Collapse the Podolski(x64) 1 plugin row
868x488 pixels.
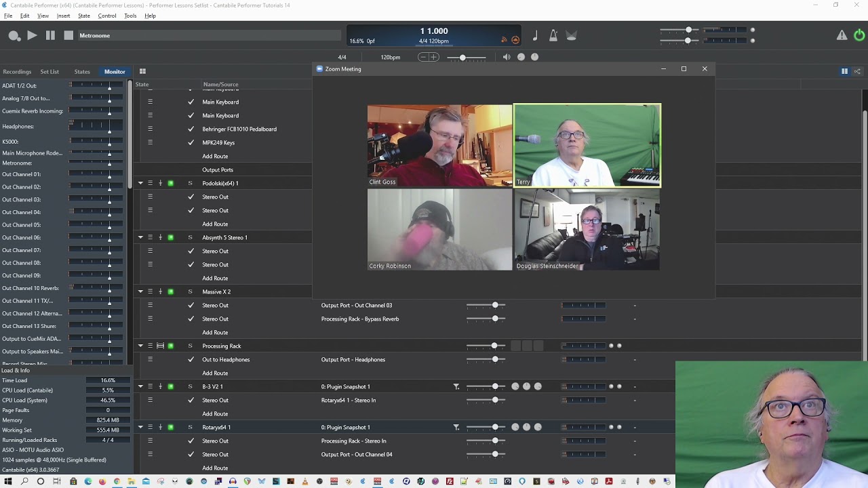pyautogui.click(x=140, y=183)
